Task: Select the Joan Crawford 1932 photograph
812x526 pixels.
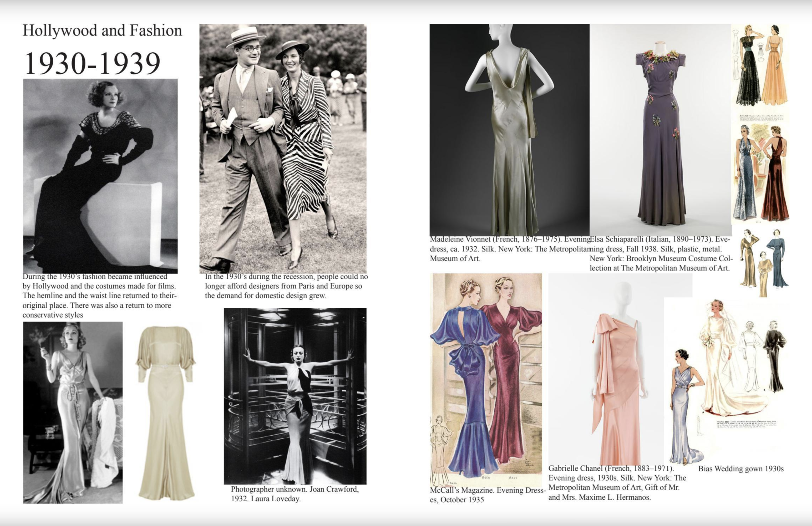Action: click(295, 396)
